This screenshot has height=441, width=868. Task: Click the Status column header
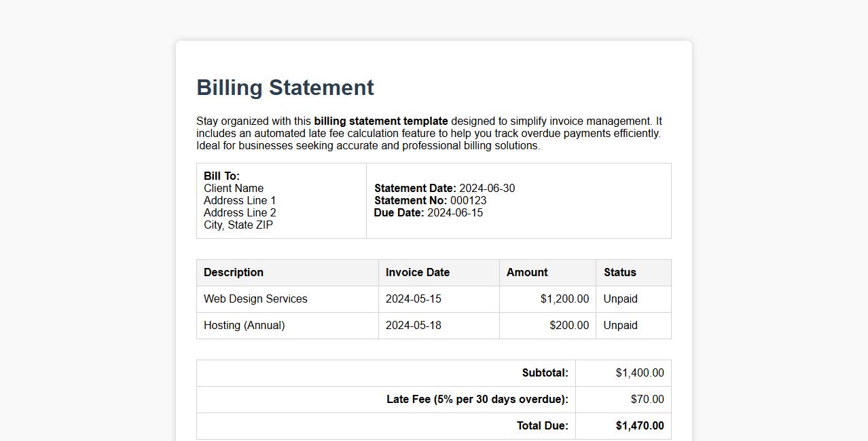[619, 272]
